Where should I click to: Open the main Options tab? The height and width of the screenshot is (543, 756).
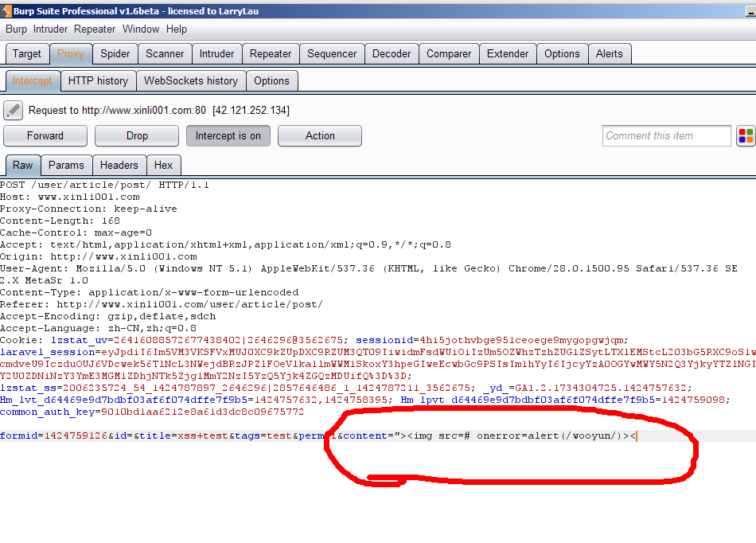tap(562, 53)
